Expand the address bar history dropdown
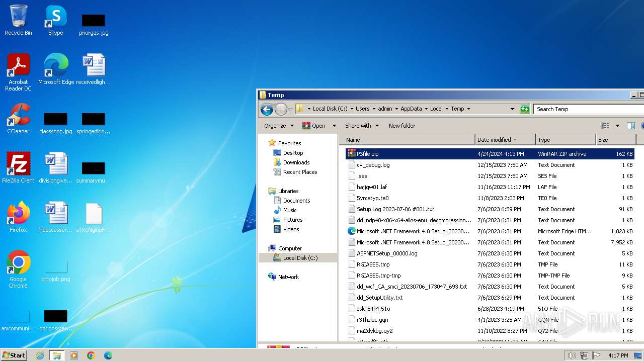Viewport: 644px width, 362px height. click(x=512, y=109)
